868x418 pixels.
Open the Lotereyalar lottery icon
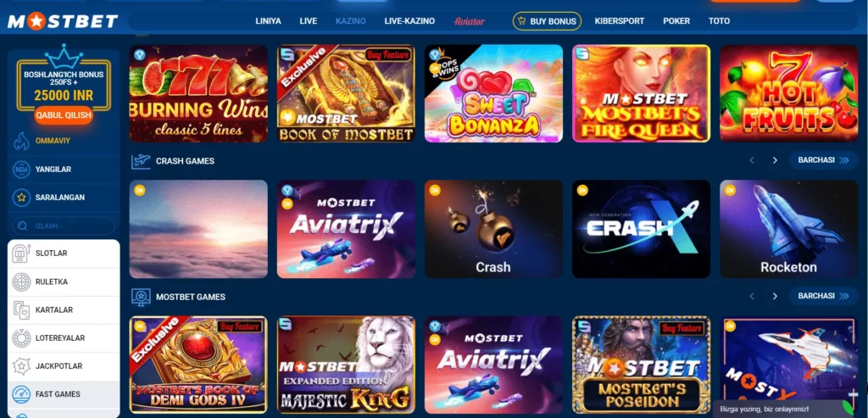point(21,337)
